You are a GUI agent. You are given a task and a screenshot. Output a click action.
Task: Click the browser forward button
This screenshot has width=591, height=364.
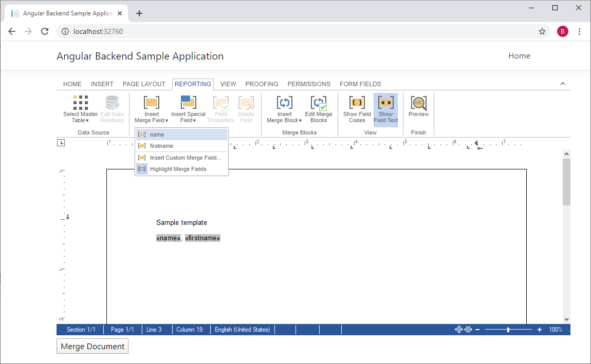click(28, 31)
